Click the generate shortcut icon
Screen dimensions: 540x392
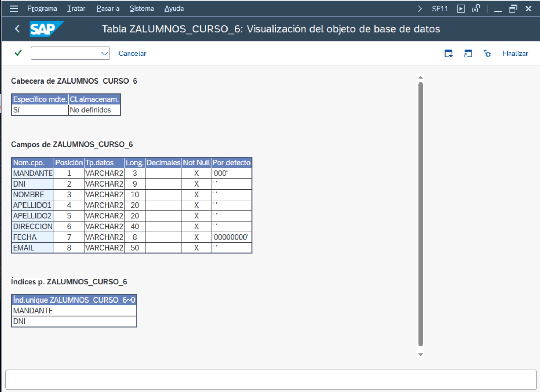tap(468, 54)
